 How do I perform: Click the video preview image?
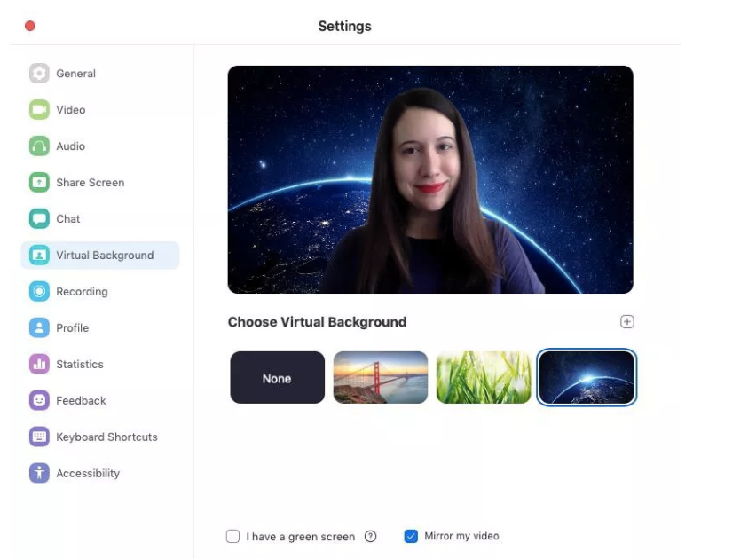[x=430, y=179]
